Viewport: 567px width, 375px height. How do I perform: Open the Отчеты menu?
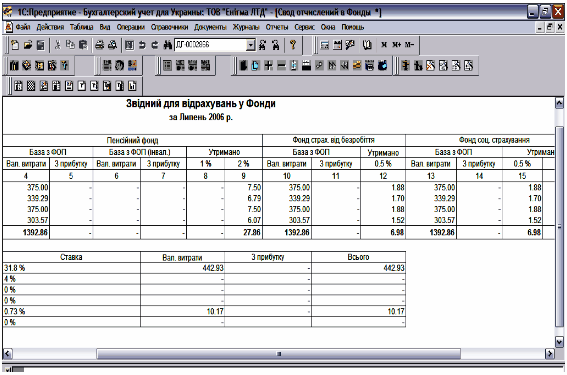(x=277, y=27)
